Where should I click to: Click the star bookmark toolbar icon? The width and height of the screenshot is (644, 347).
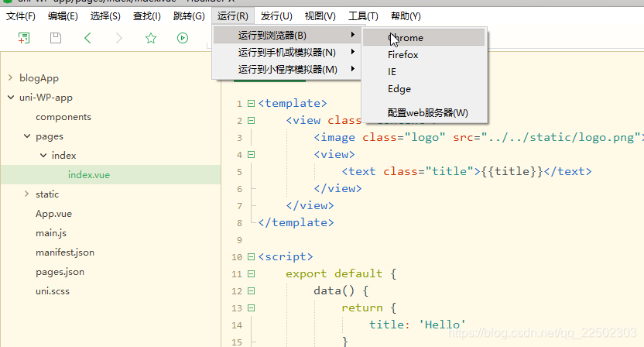151,38
